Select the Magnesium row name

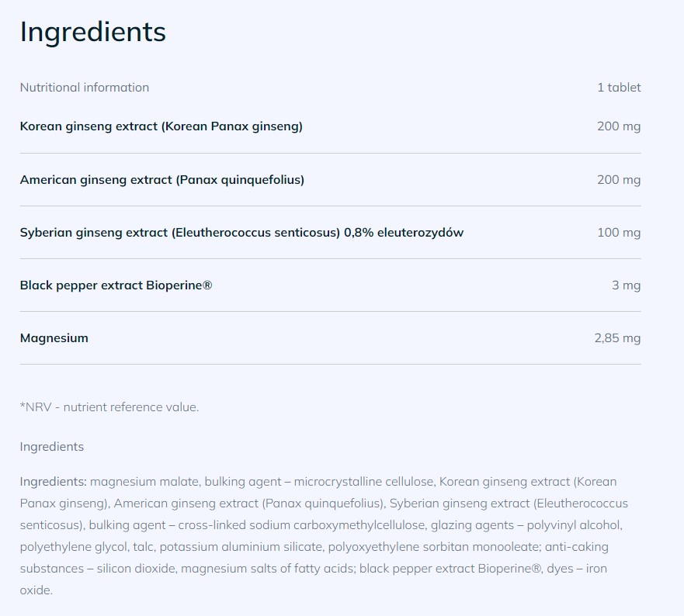(x=54, y=338)
